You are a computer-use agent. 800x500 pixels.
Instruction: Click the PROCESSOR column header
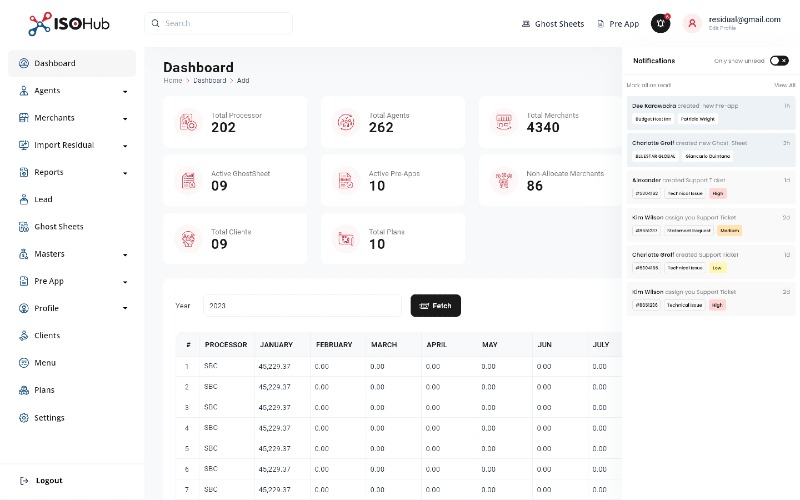[226, 345]
